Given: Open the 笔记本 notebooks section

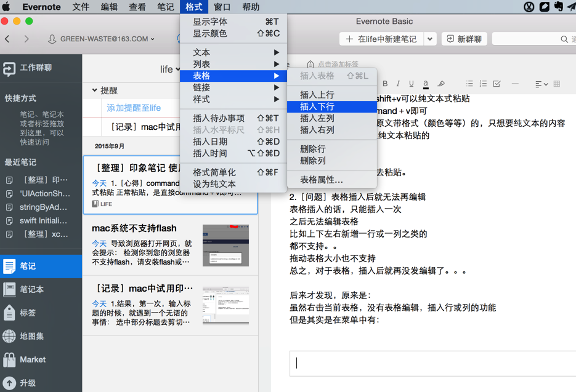Looking at the screenshot, I should [x=41, y=290].
